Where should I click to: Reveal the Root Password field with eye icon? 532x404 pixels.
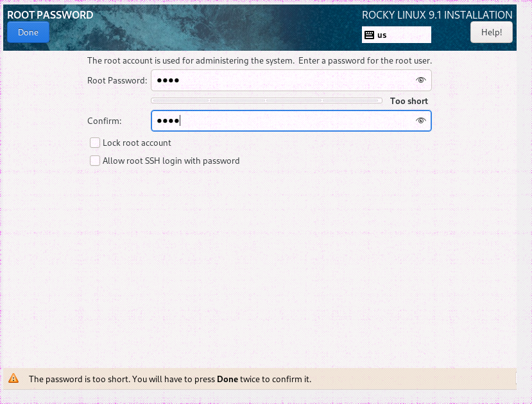click(x=421, y=80)
